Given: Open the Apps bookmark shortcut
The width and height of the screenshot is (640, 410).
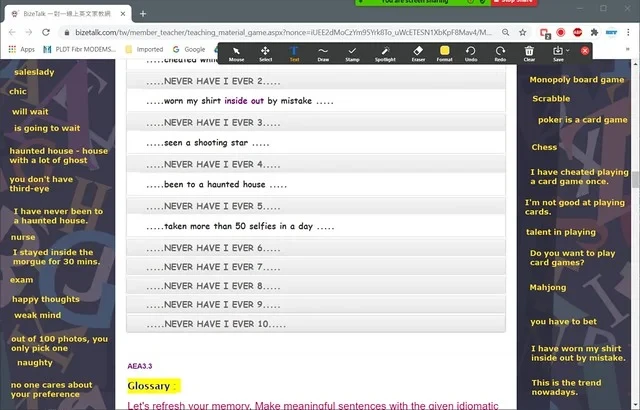Looking at the screenshot, I should (x=22, y=49).
